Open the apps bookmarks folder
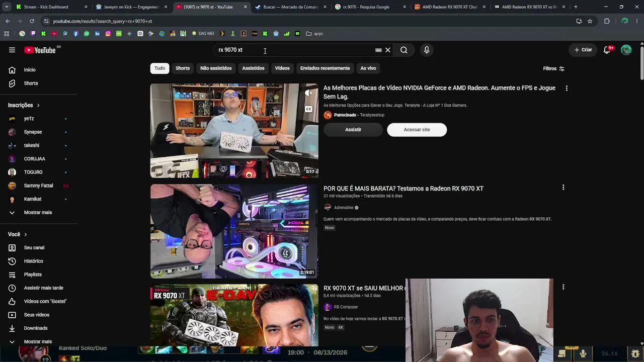Image resolution: width=644 pixels, height=362 pixels. (314, 34)
